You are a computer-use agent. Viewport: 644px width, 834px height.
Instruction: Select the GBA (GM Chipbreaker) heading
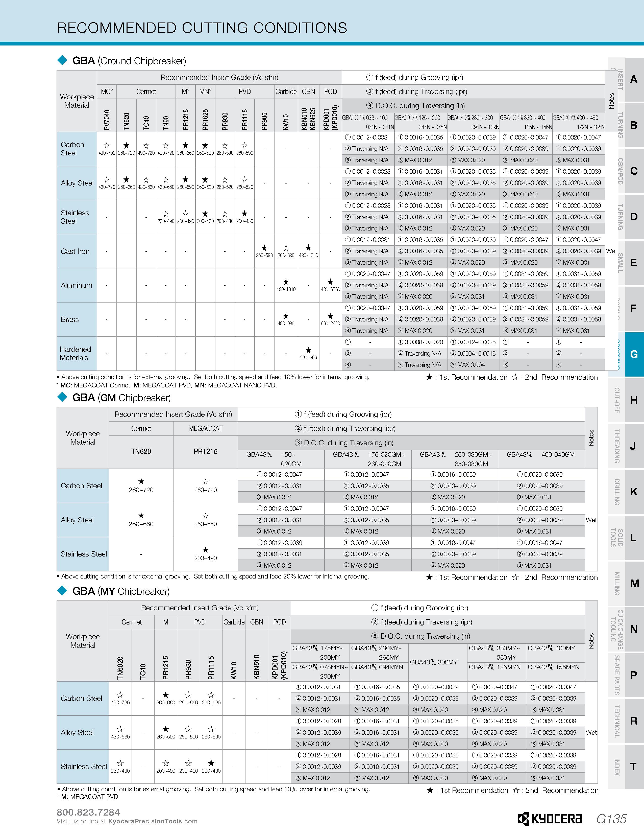coord(121,398)
